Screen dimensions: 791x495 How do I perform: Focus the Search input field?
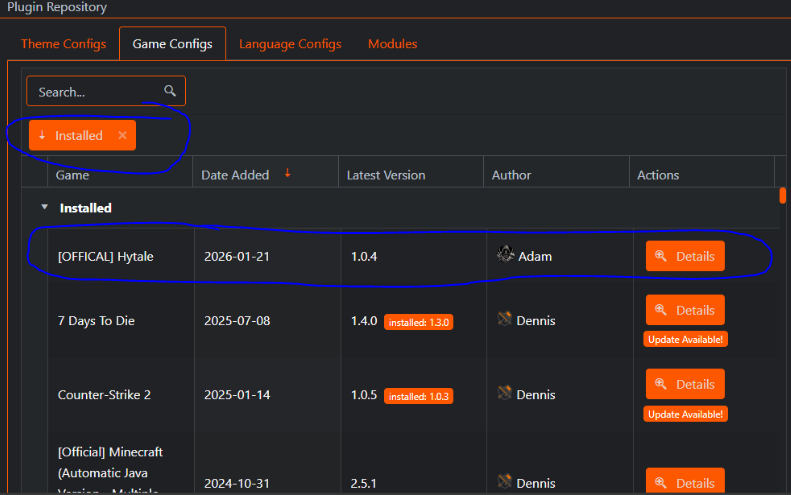95,91
